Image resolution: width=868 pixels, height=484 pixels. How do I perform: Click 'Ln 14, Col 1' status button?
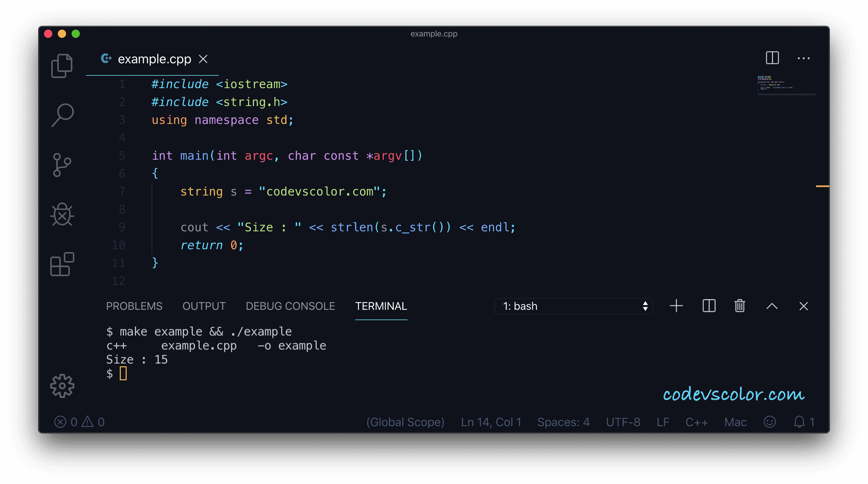tap(491, 422)
